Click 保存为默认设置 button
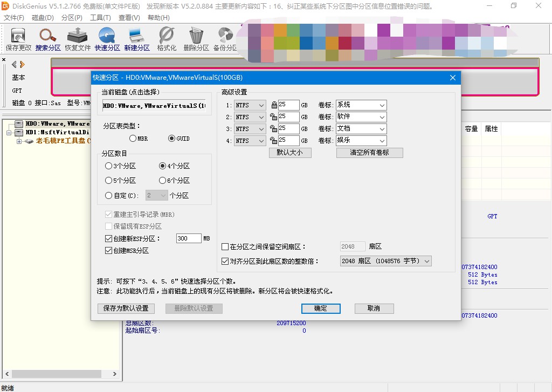 click(126, 308)
